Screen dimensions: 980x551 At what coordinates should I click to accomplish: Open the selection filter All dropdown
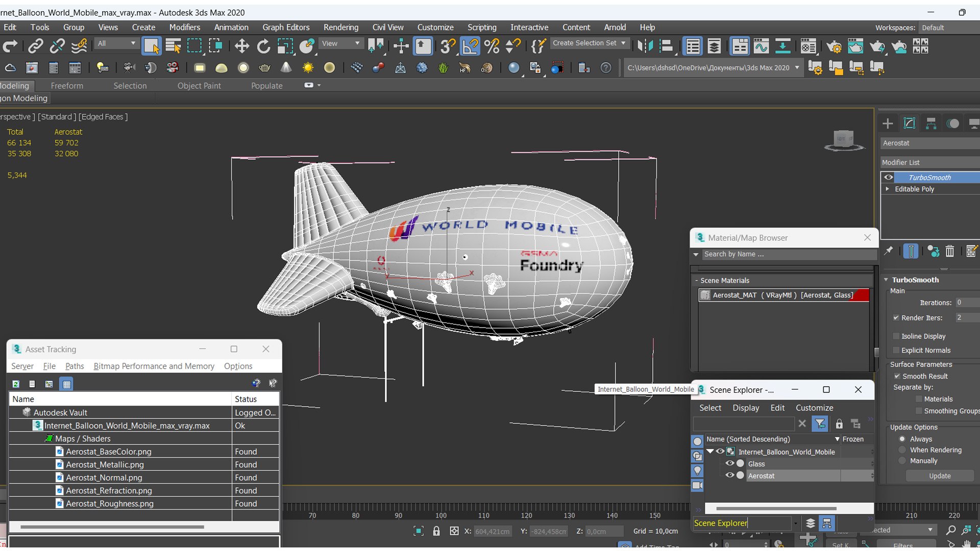pyautogui.click(x=116, y=43)
